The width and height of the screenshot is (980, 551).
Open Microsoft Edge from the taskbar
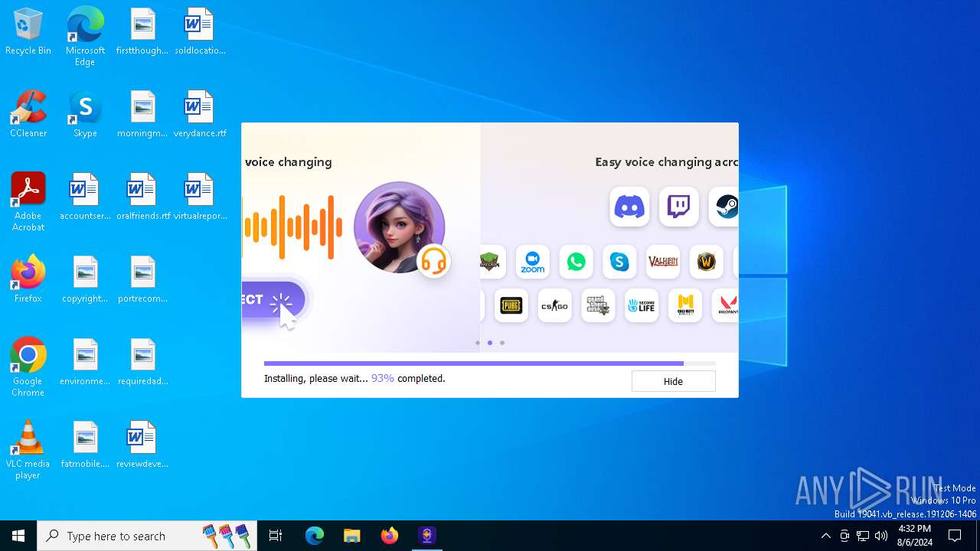pyautogui.click(x=315, y=536)
